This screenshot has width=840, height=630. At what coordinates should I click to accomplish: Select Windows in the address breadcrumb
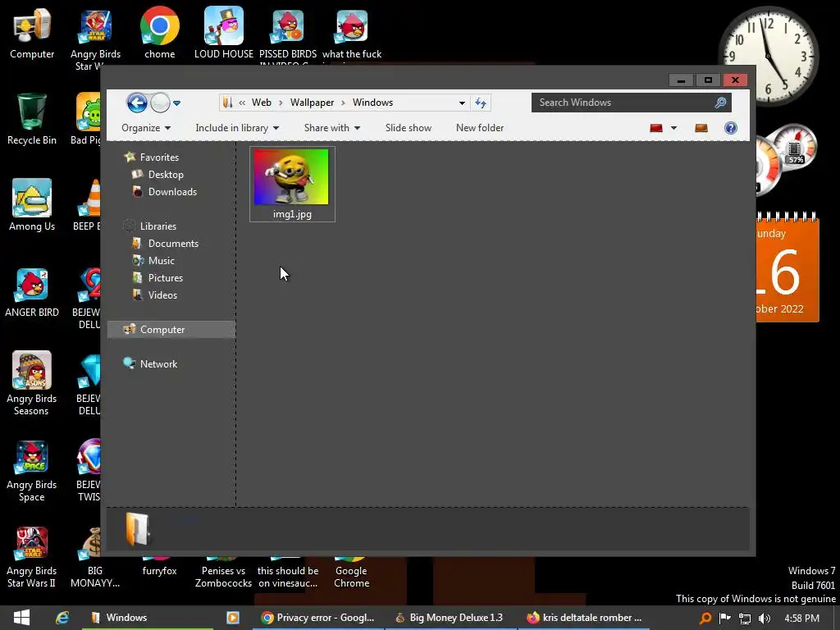[372, 103]
